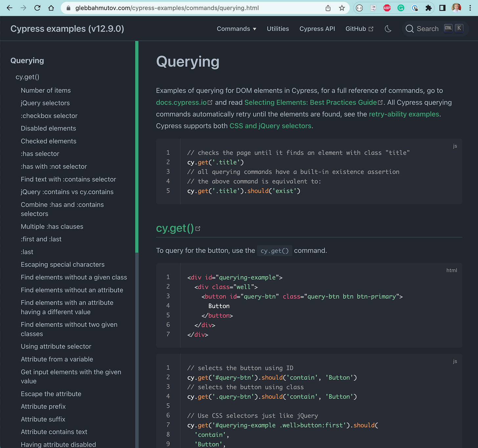The height and width of the screenshot is (448, 478).
Task: Click the address bar URL
Action: 167,8
